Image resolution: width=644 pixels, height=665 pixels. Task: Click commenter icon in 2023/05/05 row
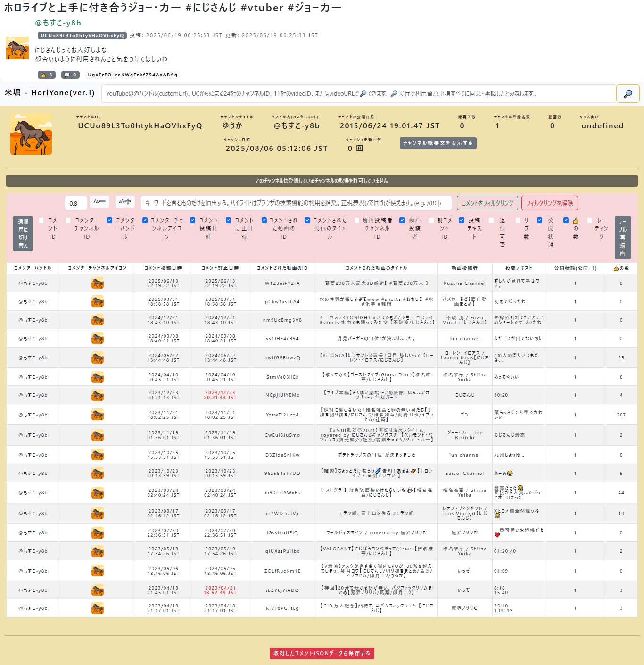[x=98, y=571]
